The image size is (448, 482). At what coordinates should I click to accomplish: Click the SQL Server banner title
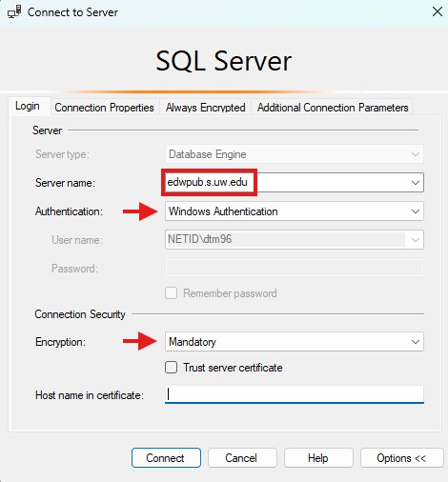[x=224, y=61]
